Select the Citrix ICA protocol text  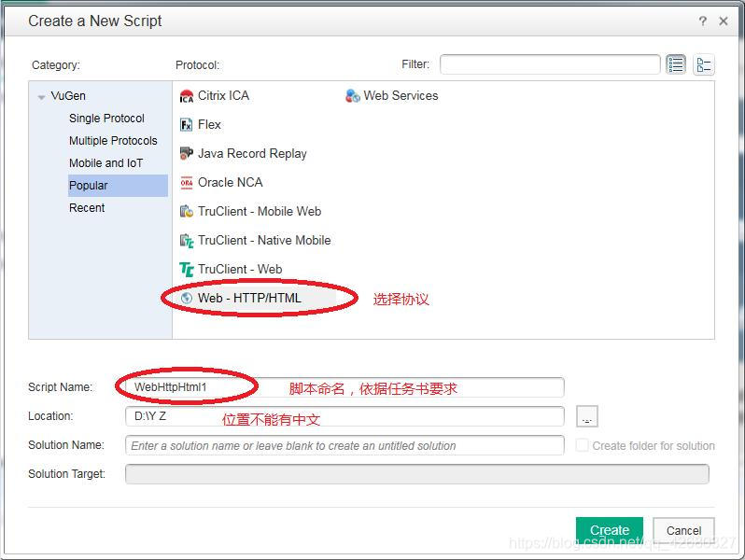[223, 96]
